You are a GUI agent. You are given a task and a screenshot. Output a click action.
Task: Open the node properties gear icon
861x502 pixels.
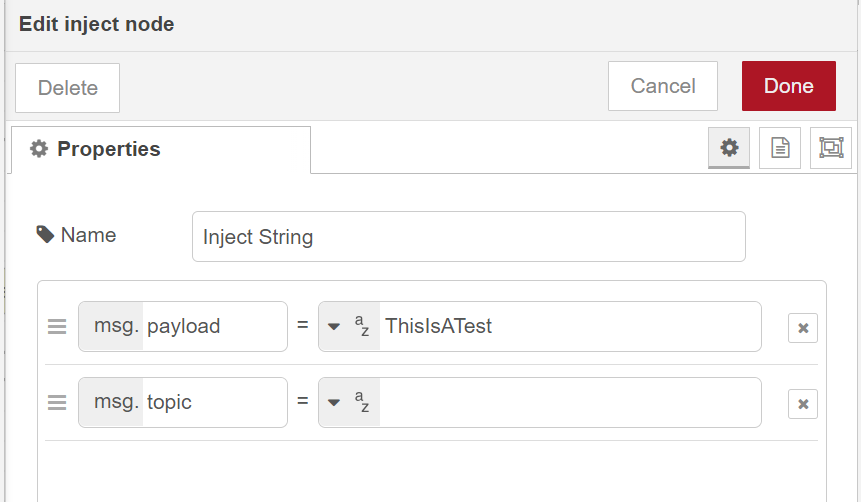729,148
